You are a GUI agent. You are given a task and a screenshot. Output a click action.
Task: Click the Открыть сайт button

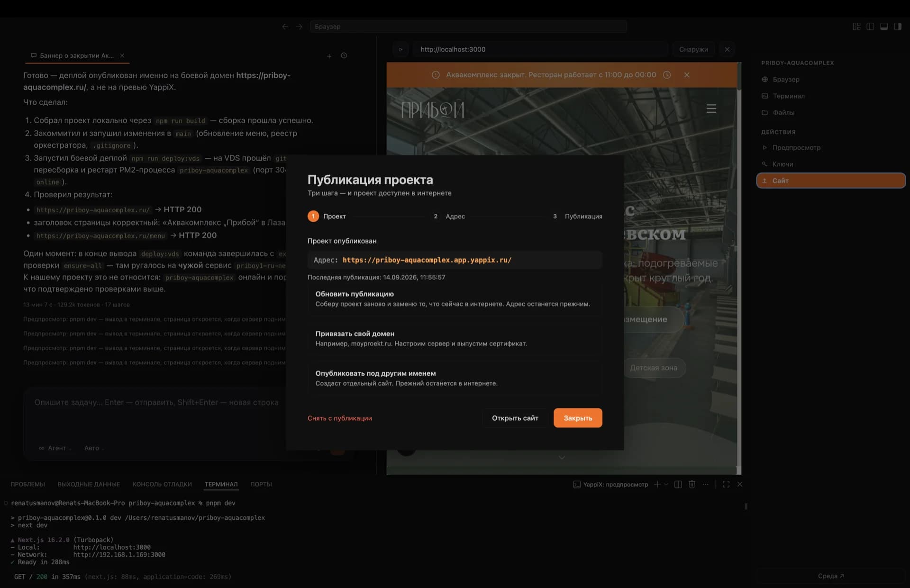pos(515,418)
